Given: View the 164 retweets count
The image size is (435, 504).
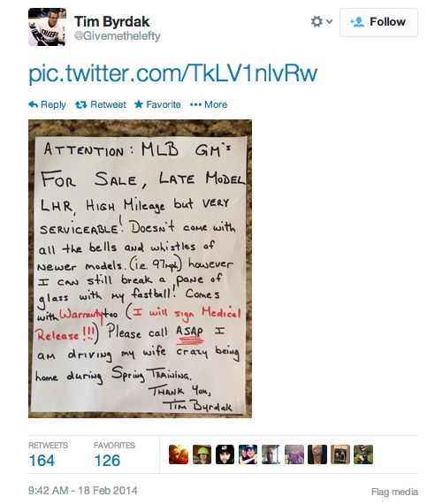Looking at the screenshot, I should pos(42,461).
